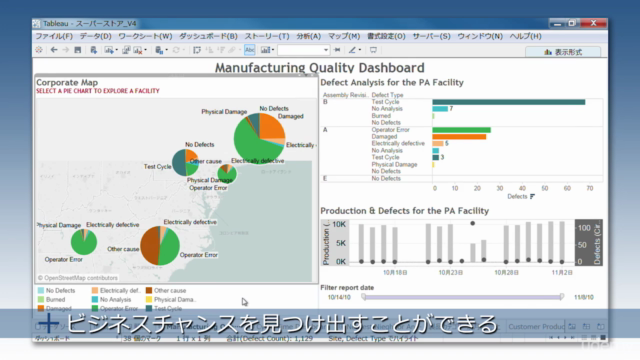Viewport: 640px width, 360px height.
Task: Open the 分析(A) menu
Action: [x=309, y=36]
